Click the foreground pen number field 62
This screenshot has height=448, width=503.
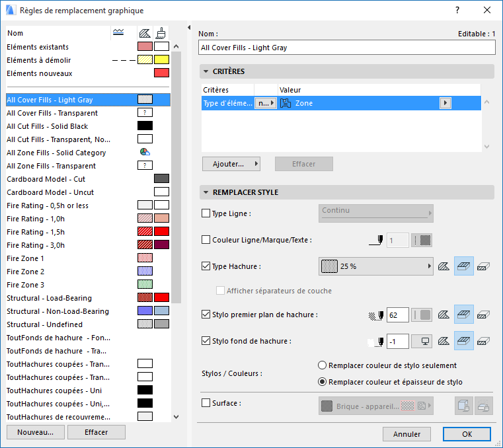coord(398,315)
